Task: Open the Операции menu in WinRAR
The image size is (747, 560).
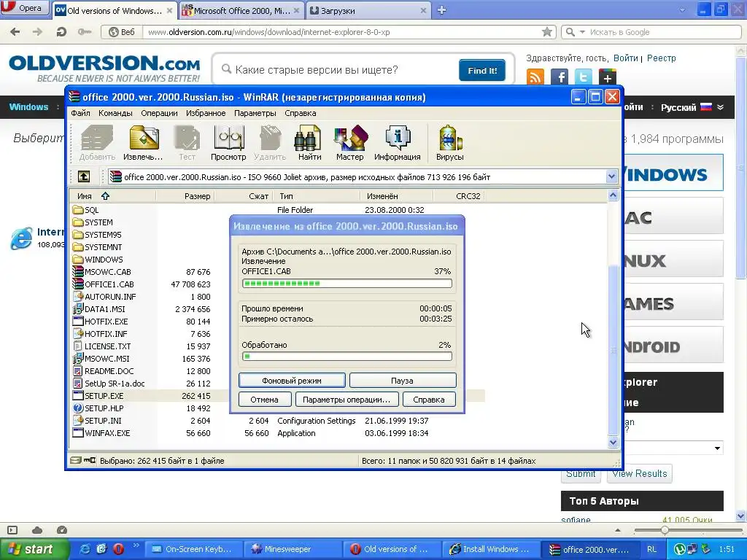Action: coord(159,113)
